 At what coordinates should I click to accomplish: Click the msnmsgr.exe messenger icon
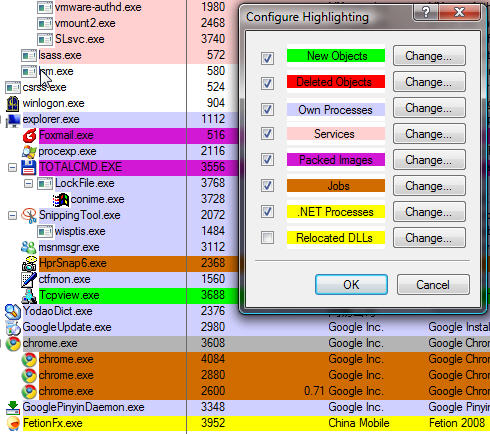(29, 247)
